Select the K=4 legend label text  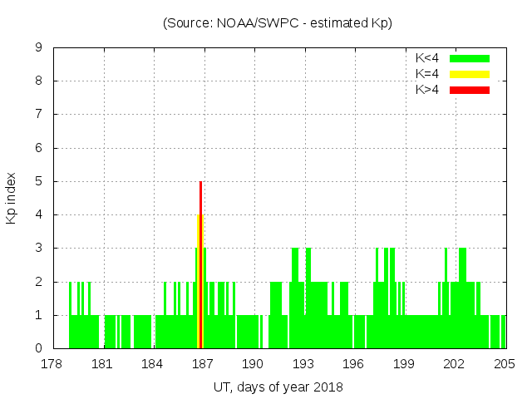[427, 74]
